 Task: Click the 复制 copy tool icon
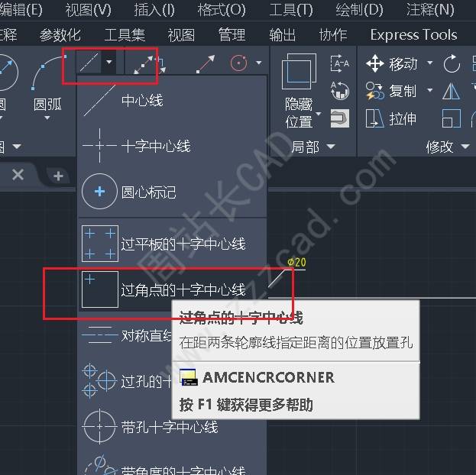(374, 91)
